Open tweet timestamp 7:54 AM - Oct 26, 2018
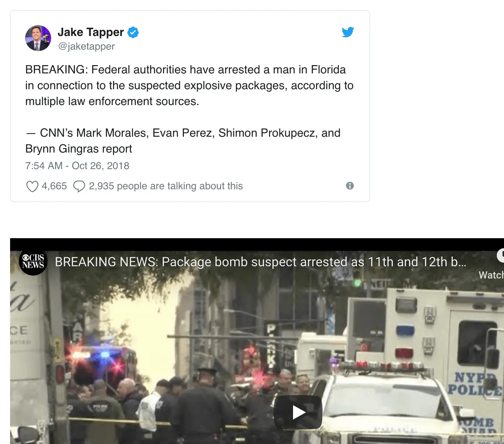The height and width of the screenshot is (444, 504). coord(77,166)
